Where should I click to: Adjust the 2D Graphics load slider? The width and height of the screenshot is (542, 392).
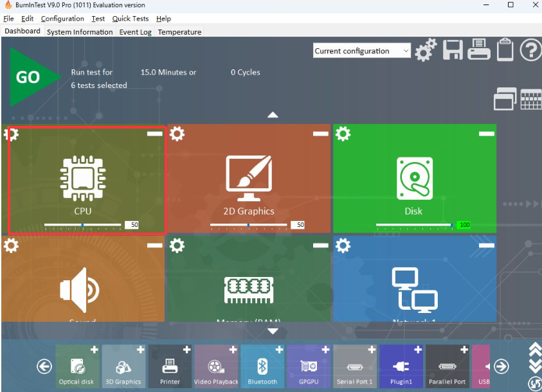point(249,225)
